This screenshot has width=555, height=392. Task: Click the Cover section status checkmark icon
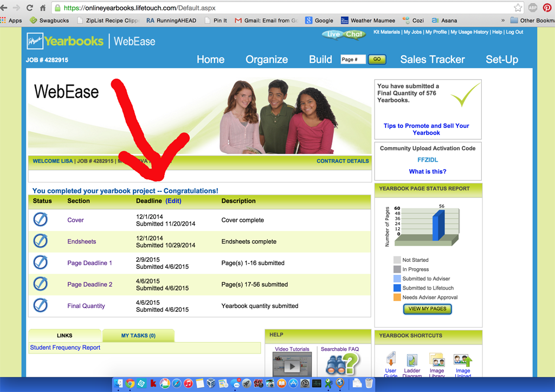click(41, 220)
